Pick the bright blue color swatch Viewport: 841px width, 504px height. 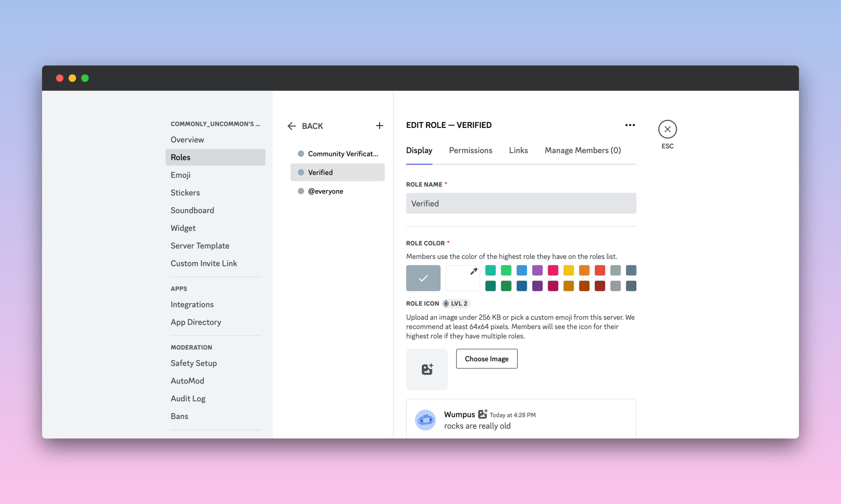tap(521, 270)
